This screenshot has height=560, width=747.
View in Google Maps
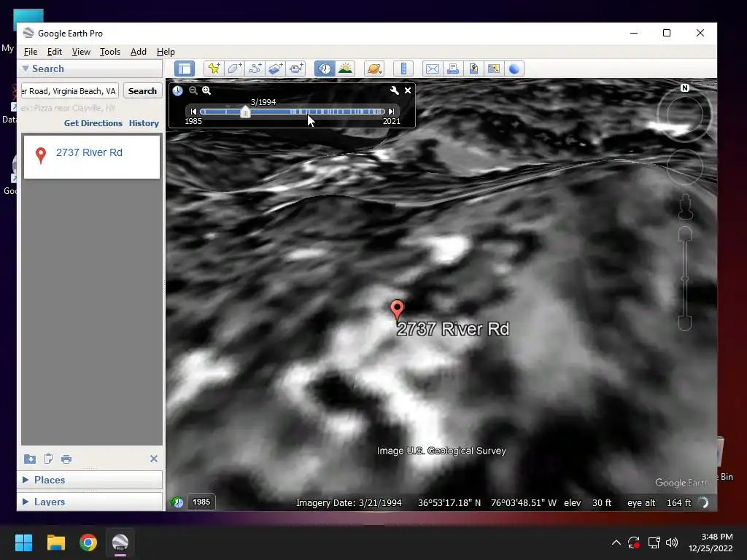pos(494,69)
